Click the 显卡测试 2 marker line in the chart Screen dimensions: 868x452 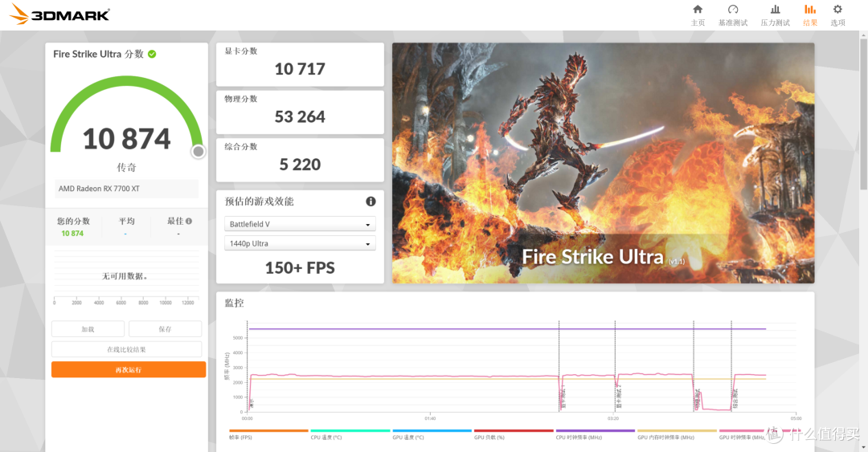(615, 366)
